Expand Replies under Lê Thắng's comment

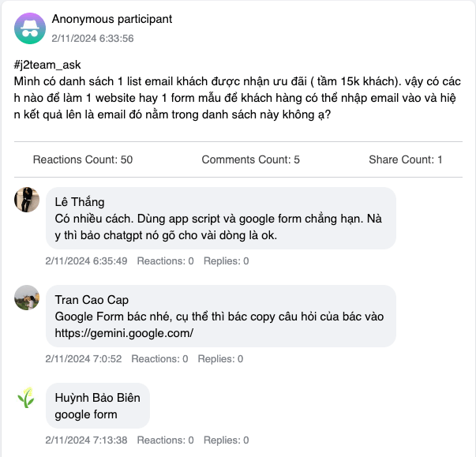(226, 260)
